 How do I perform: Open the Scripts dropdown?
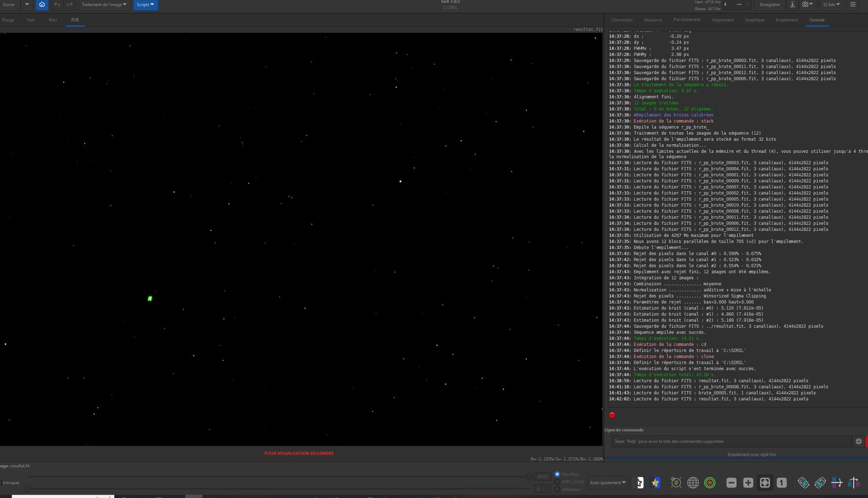(x=145, y=5)
